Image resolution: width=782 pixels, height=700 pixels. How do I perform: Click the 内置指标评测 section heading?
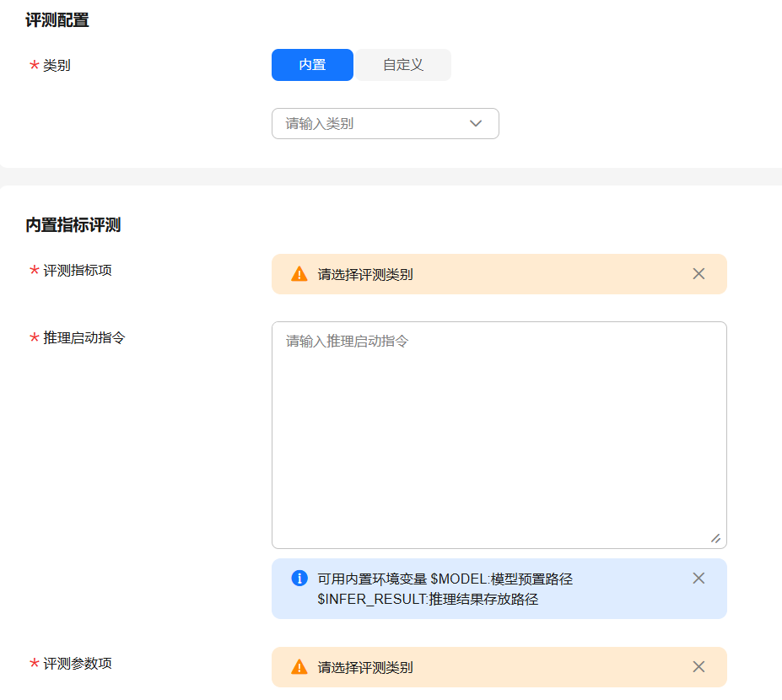[x=73, y=225]
